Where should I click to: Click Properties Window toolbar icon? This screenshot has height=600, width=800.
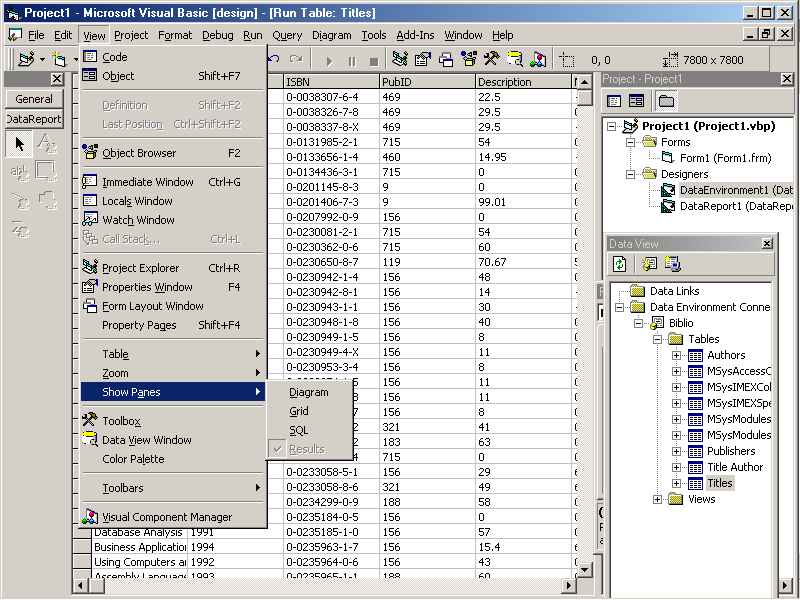422,60
